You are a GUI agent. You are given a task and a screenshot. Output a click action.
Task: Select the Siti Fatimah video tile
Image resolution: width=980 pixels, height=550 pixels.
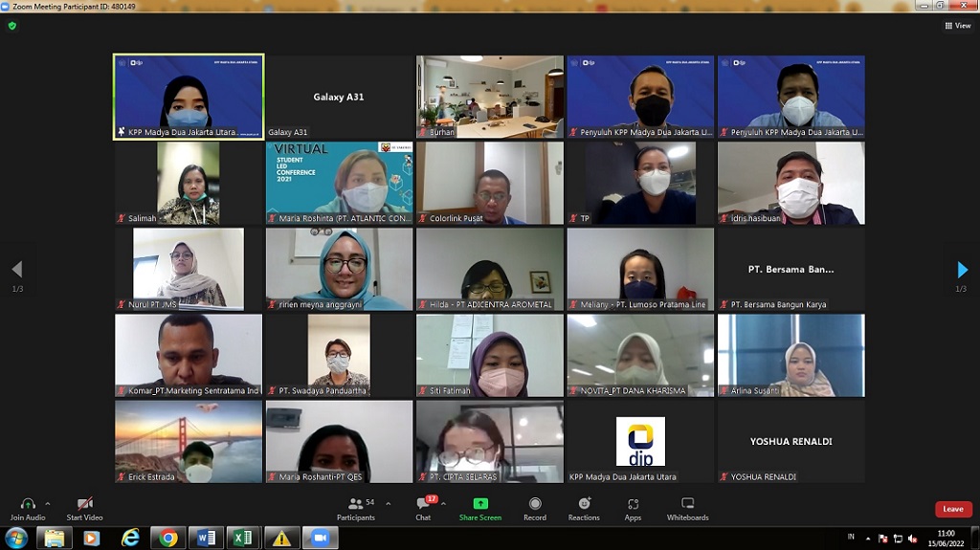coord(490,355)
